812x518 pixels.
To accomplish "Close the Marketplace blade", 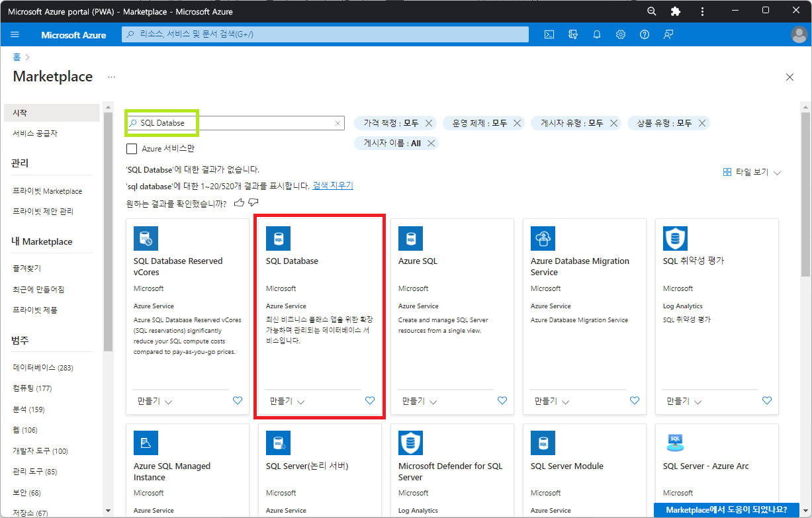I will [x=789, y=77].
